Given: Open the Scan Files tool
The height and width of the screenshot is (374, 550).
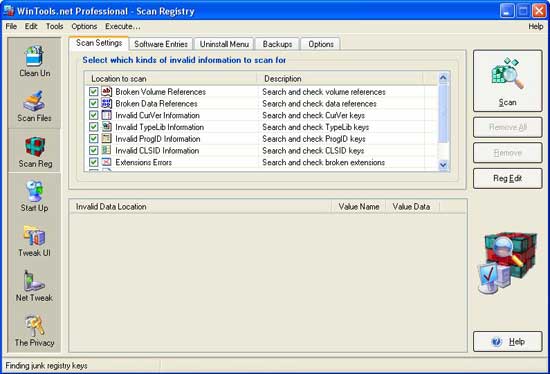Looking at the screenshot, I should coord(34,106).
